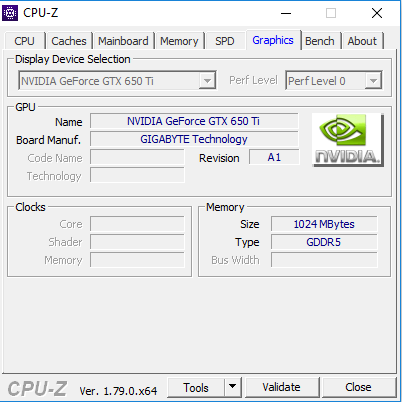Click the GPU Name field

click(x=194, y=121)
